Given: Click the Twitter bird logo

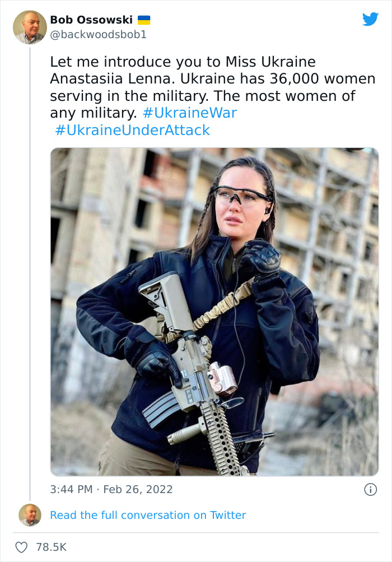Looking at the screenshot, I should (370, 19).
